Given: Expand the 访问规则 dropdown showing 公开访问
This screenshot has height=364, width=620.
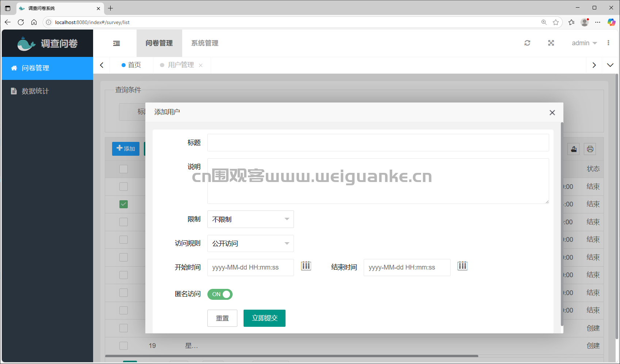Looking at the screenshot, I should coord(250,243).
